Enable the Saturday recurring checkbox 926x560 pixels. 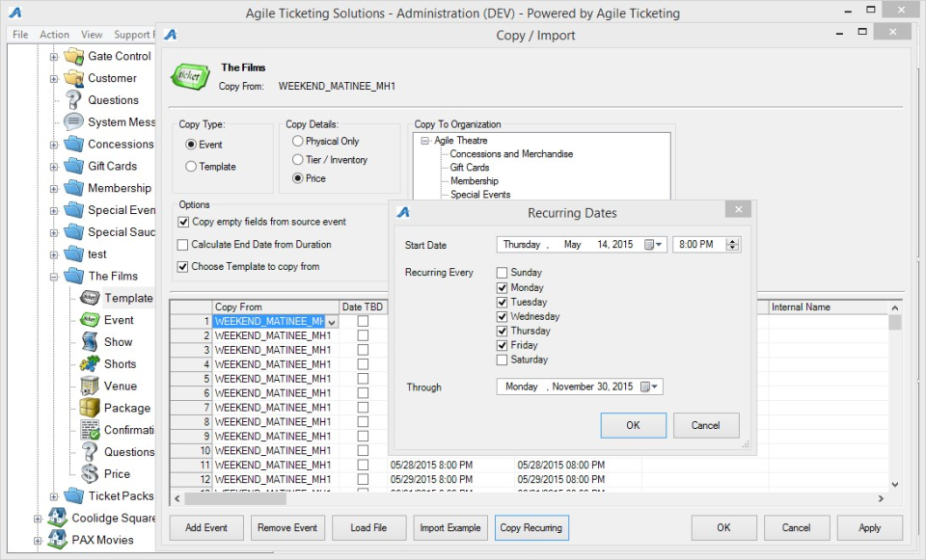pos(500,359)
